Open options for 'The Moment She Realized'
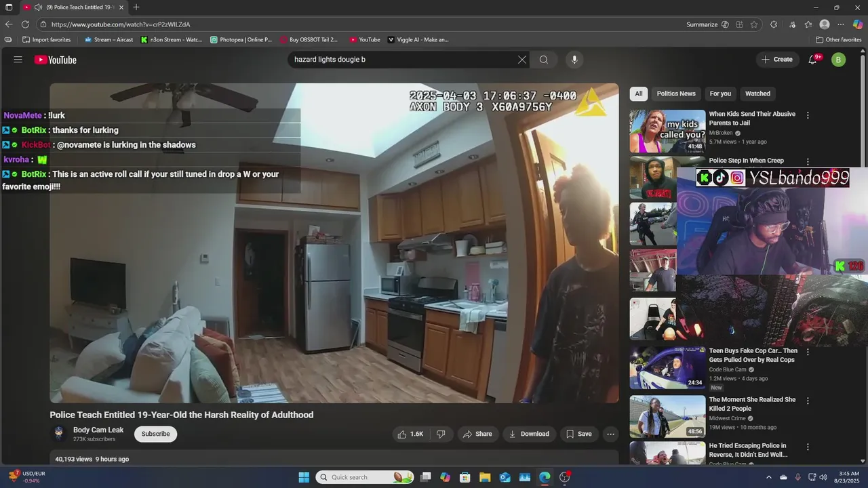 pyautogui.click(x=808, y=401)
